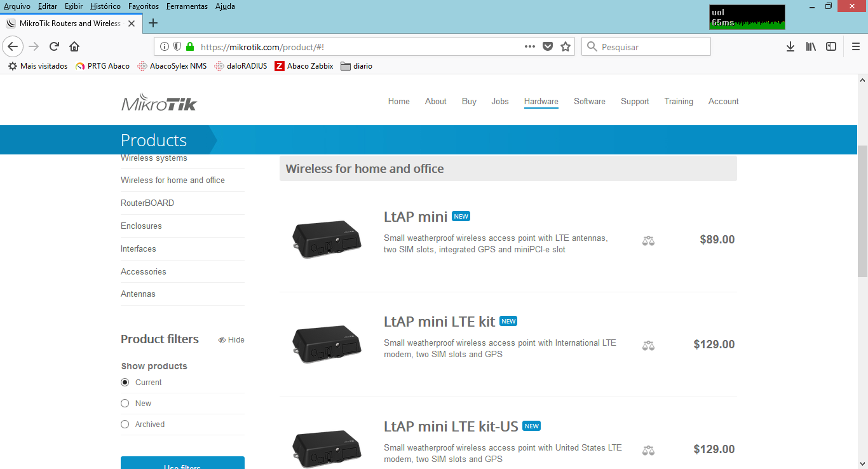
Task: Open the Exibir menu
Action: 74,6
